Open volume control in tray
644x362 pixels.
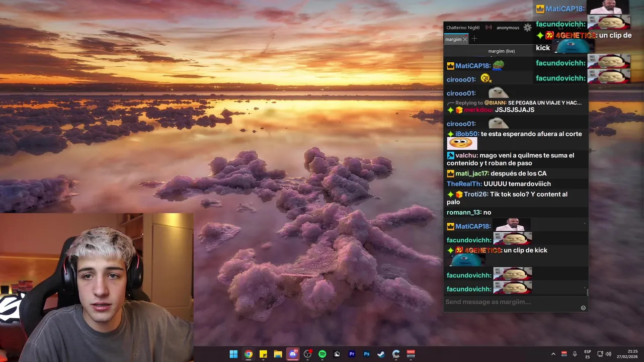pos(608,354)
